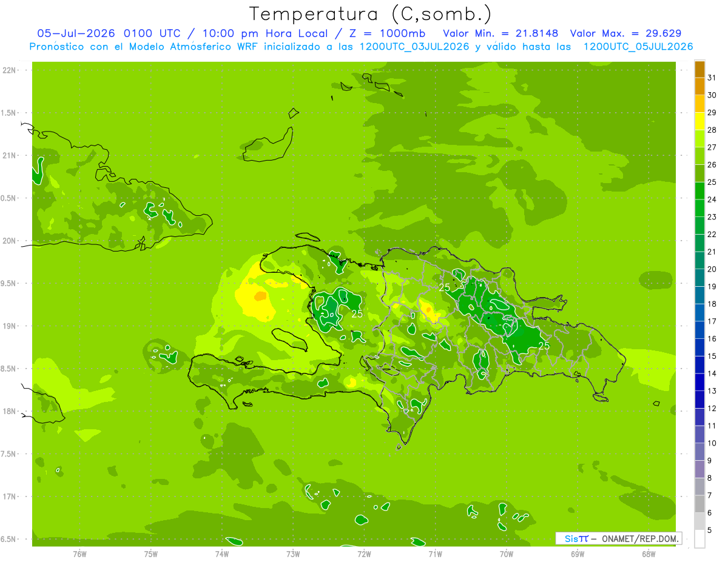Click the 20N latitude axis label

pyautogui.click(x=8, y=241)
